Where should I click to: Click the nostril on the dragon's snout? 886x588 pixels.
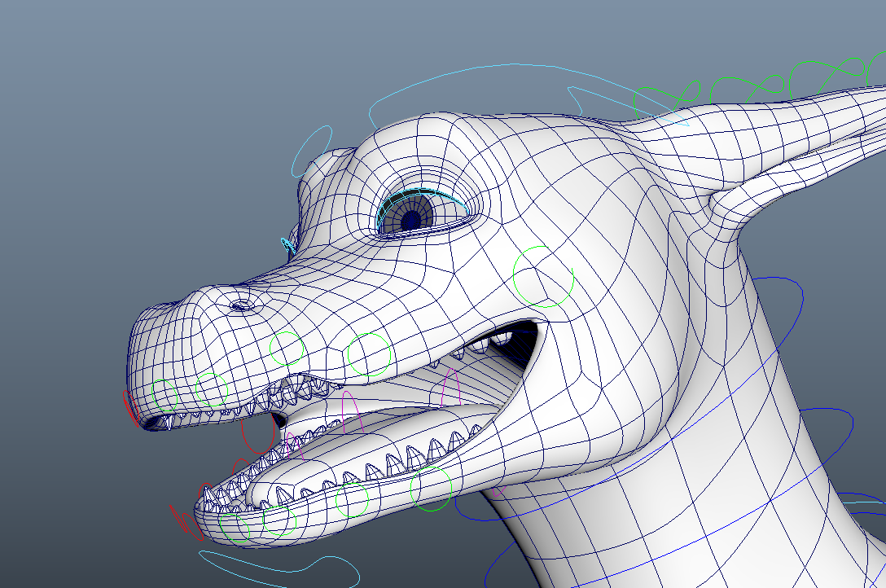[240, 306]
